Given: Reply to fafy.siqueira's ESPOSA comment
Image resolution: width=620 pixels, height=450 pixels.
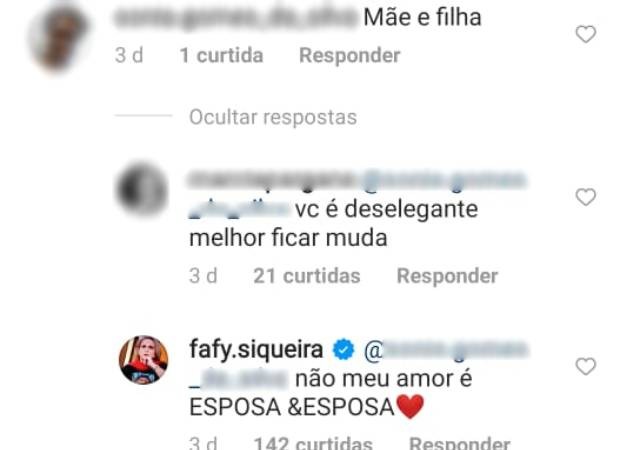Looking at the screenshot, I should pos(459,444).
